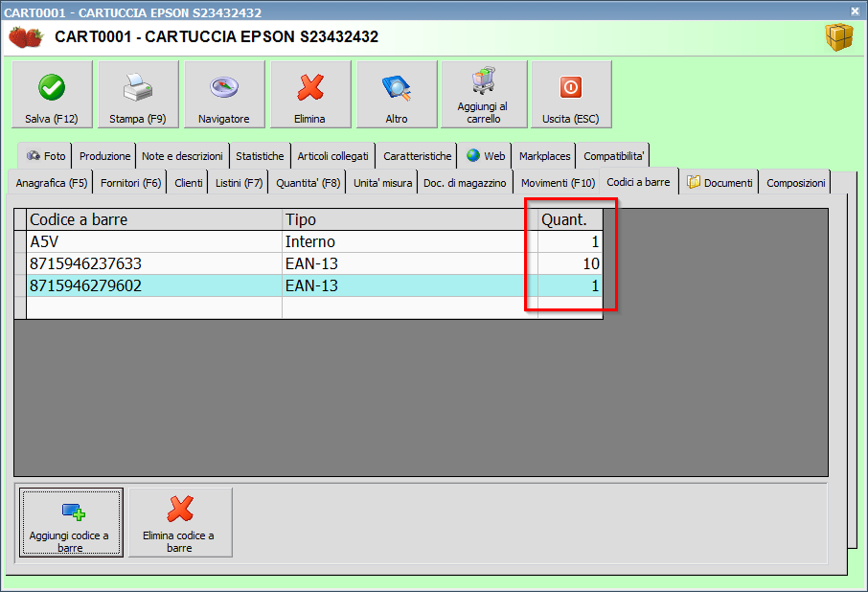
Task: Open the Unita' misura tab
Action: [382, 183]
